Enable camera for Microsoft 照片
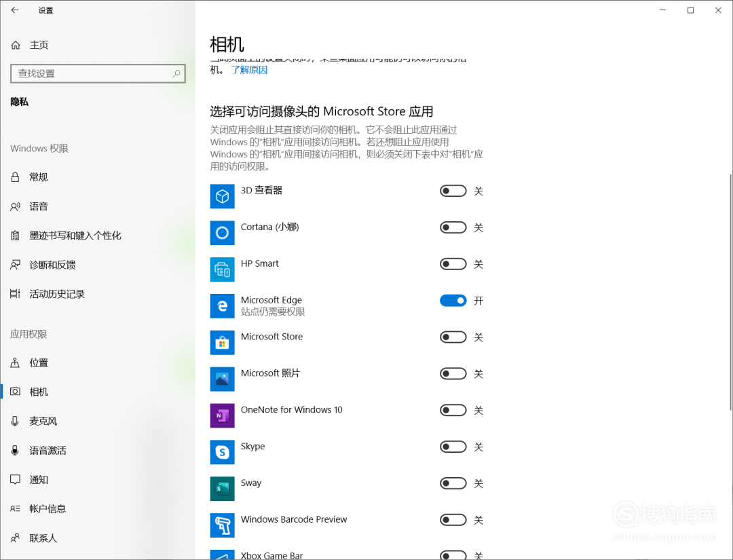Viewport: 733px width, 560px height. 453,373
